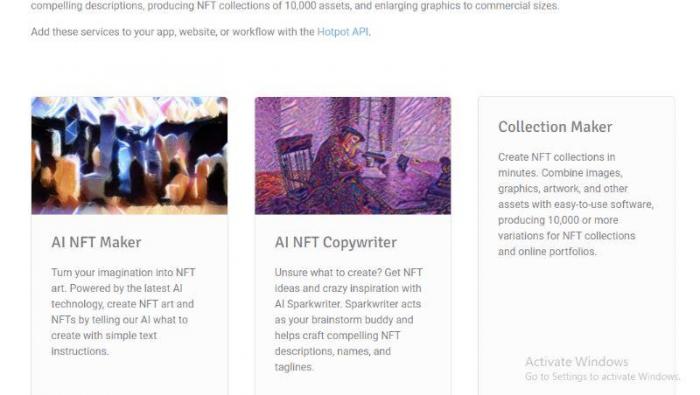This screenshot has height=395, width=700.
Task: Open the Hotpot API link
Action: point(342,32)
